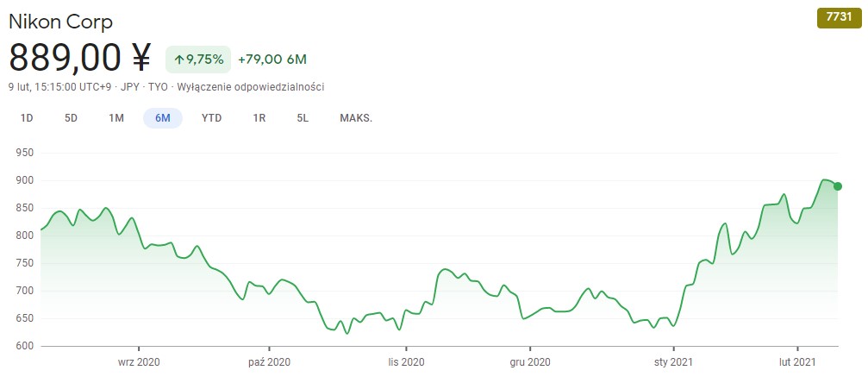This screenshot has width=868, height=383.
Task: Click the green endpoint dot on chart
Action: (838, 186)
